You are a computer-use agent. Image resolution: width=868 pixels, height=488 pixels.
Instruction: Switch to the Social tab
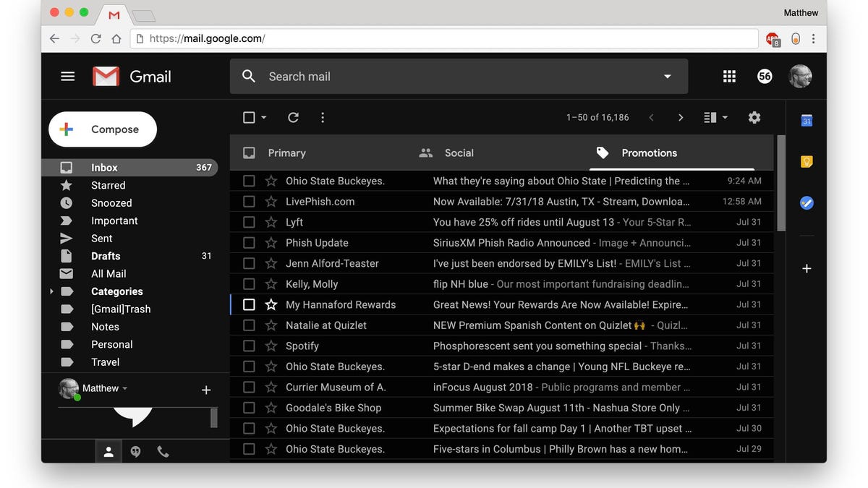tap(459, 153)
